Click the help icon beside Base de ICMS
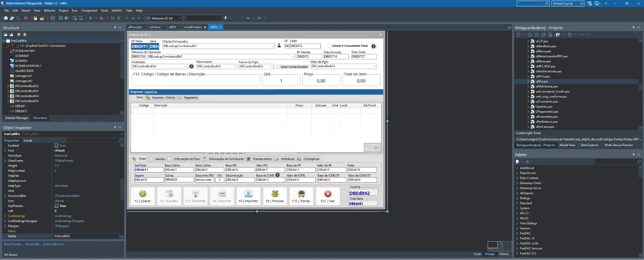Screen dimensions: 644x260 277,175
